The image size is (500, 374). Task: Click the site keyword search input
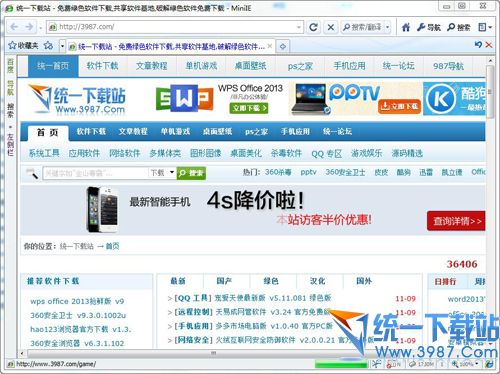[x=95, y=173]
